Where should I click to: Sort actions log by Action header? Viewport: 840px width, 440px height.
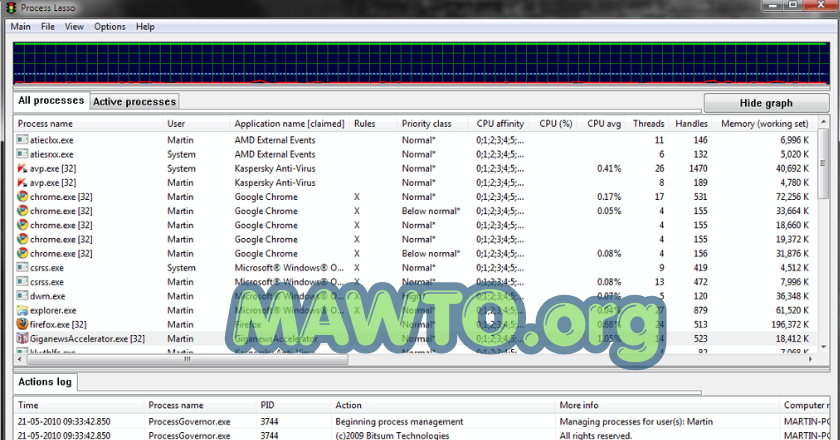[442, 405]
